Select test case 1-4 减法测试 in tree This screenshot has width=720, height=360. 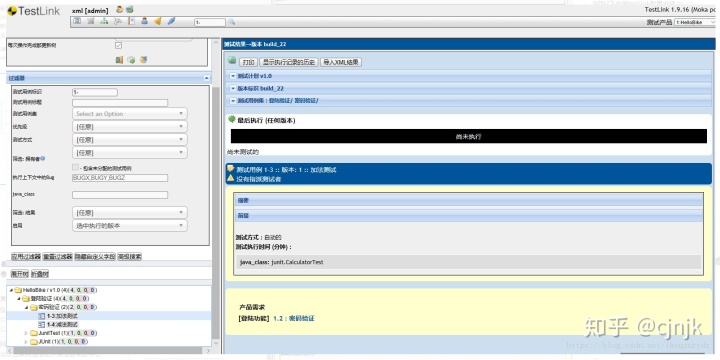pos(62,324)
